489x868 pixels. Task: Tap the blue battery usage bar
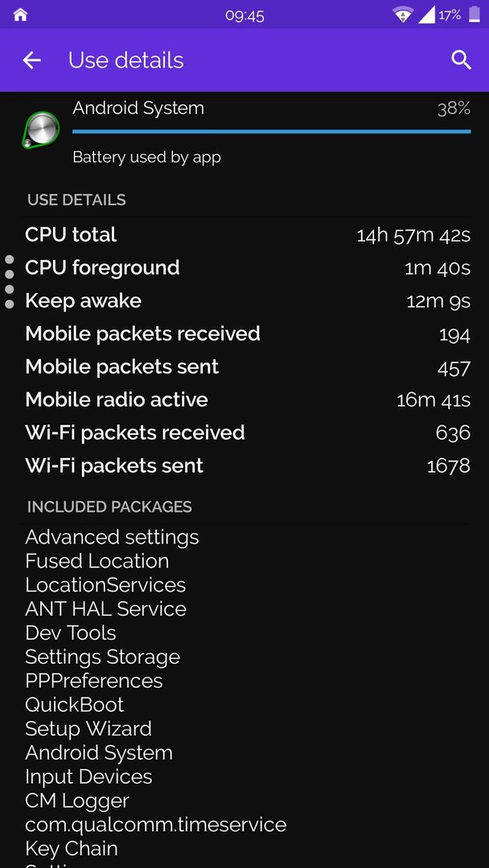pyautogui.click(x=271, y=132)
